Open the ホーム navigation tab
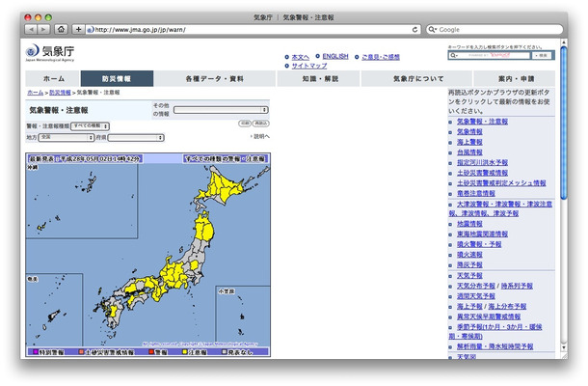Screen dimensions: 588x386 pos(53,78)
